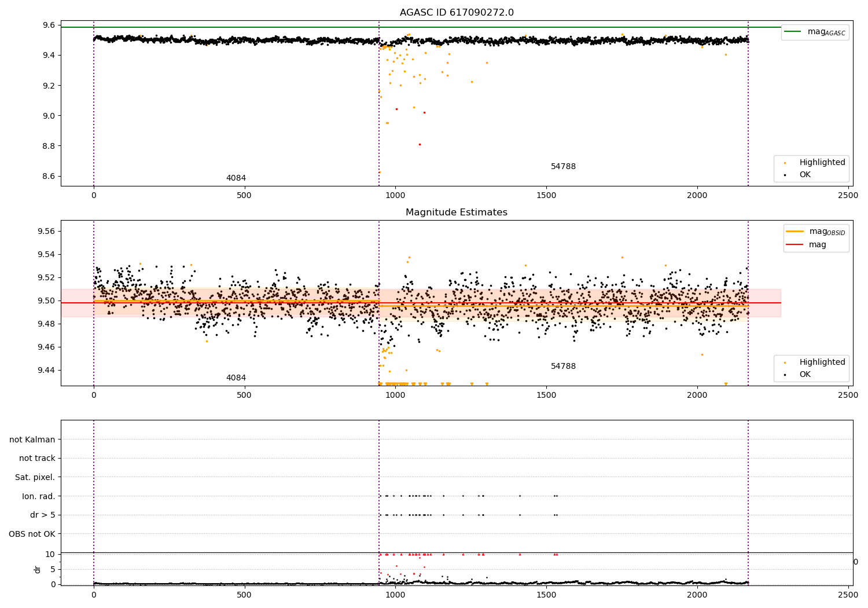The width and height of the screenshot is (868, 608).
Task: Click the 8.6 y-axis tick label
Action: 49,176
